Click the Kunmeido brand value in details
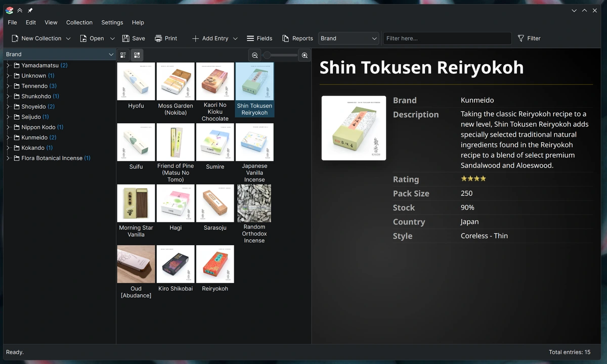This screenshot has height=364, width=607. pos(477,100)
